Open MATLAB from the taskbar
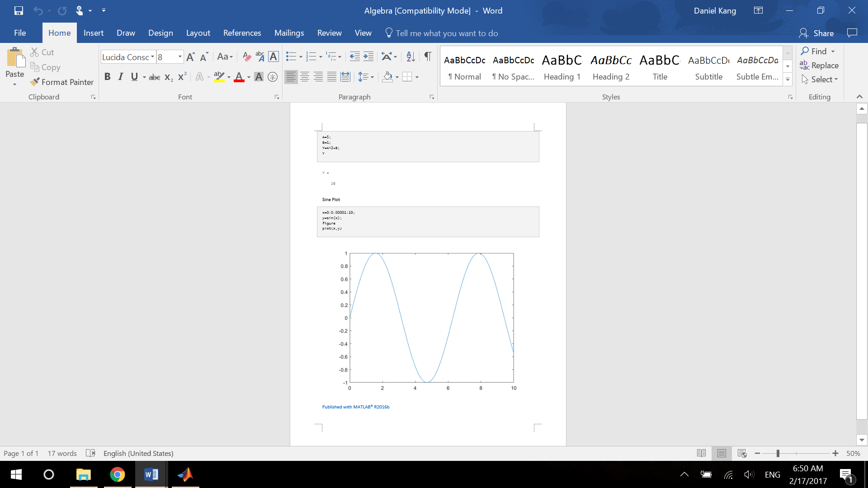The image size is (868, 488). 185,474
